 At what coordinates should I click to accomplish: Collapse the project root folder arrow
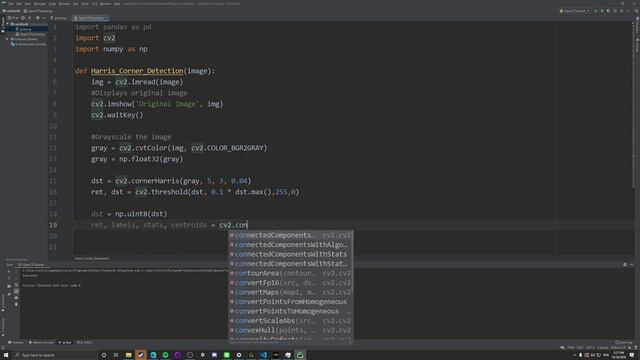click(x=7, y=24)
